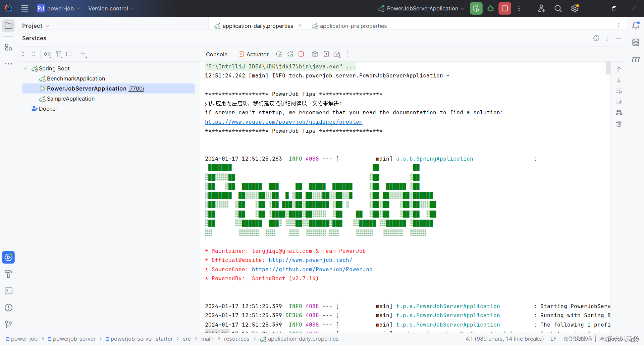
Task: Switch to application-daily.properties tab
Action: pyautogui.click(x=254, y=26)
